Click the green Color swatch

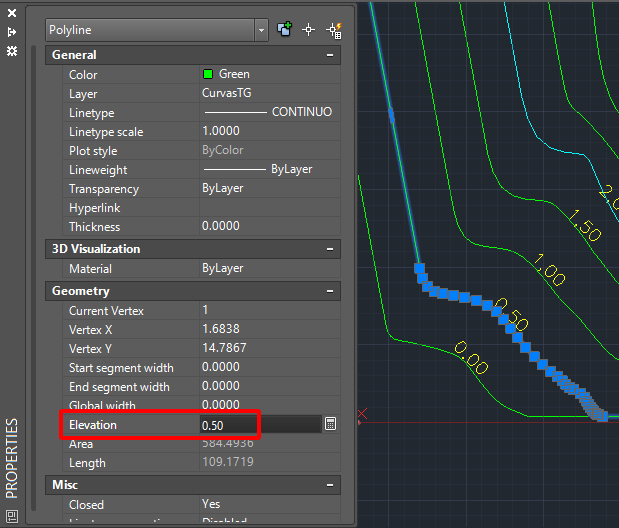208,74
